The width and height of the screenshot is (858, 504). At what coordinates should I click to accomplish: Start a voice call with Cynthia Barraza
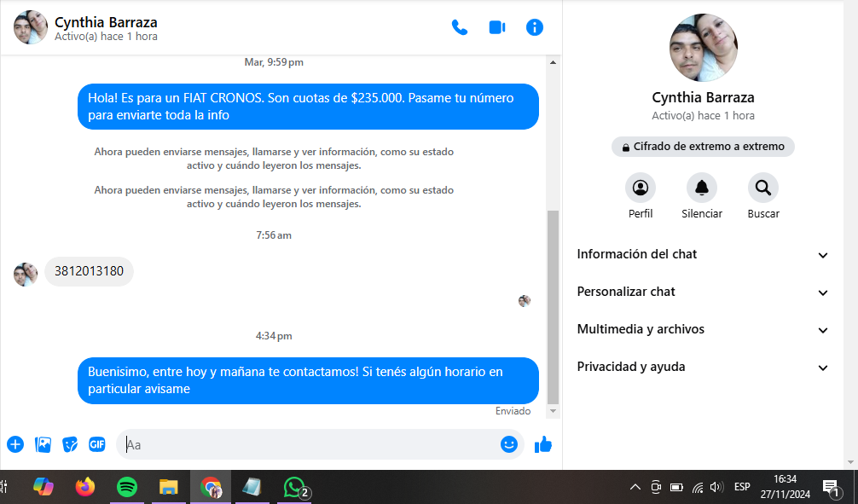click(459, 27)
